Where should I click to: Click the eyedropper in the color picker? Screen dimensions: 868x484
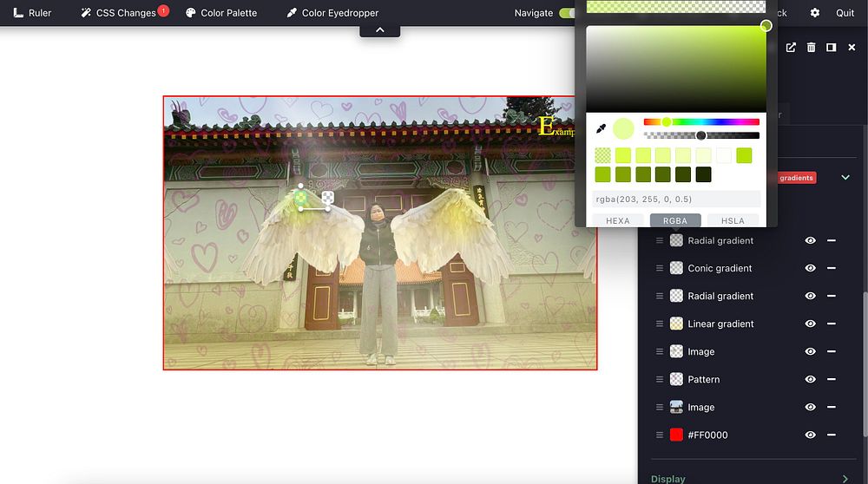click(x=602, y=129)
